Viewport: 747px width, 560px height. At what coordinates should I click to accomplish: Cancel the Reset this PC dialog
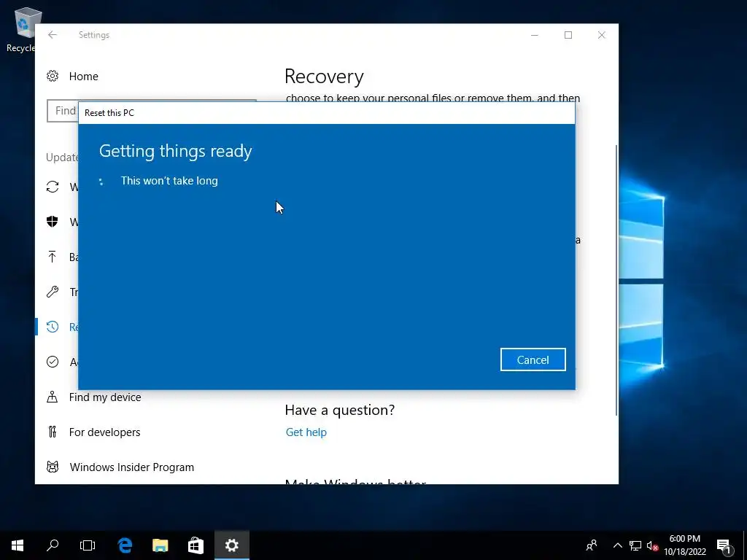tap(533, 359)
